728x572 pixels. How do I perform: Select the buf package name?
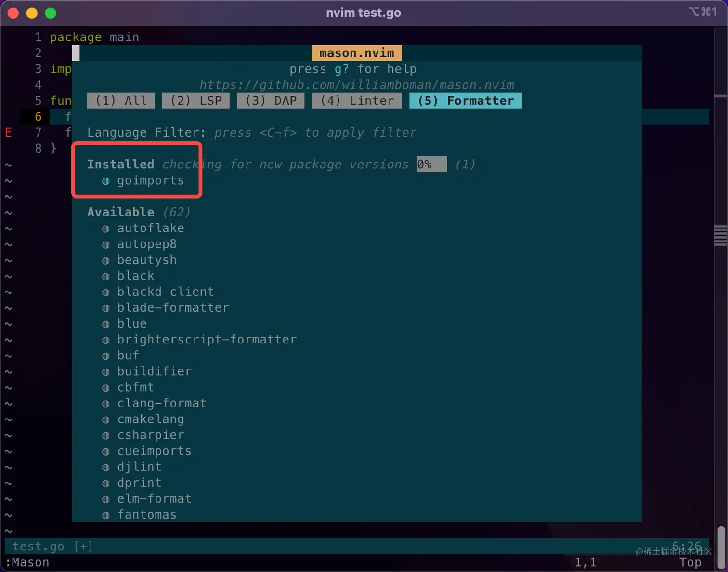128,355
